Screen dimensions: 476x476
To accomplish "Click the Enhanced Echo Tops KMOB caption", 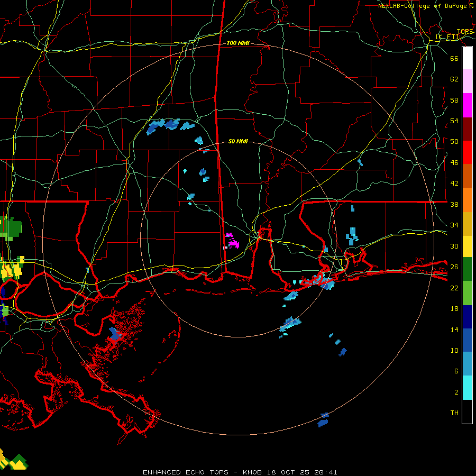I will pyautogui.click(x=240, y=472).
